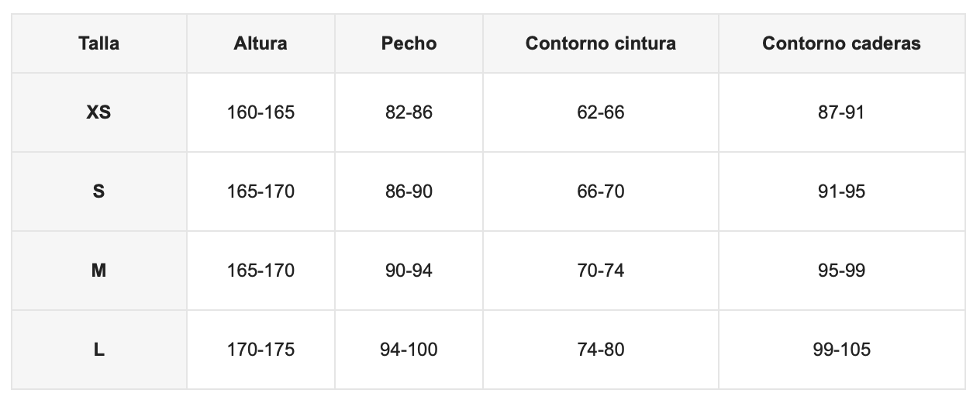
Task: Select the 87-91 hips cell
Action: pos(841,112)
